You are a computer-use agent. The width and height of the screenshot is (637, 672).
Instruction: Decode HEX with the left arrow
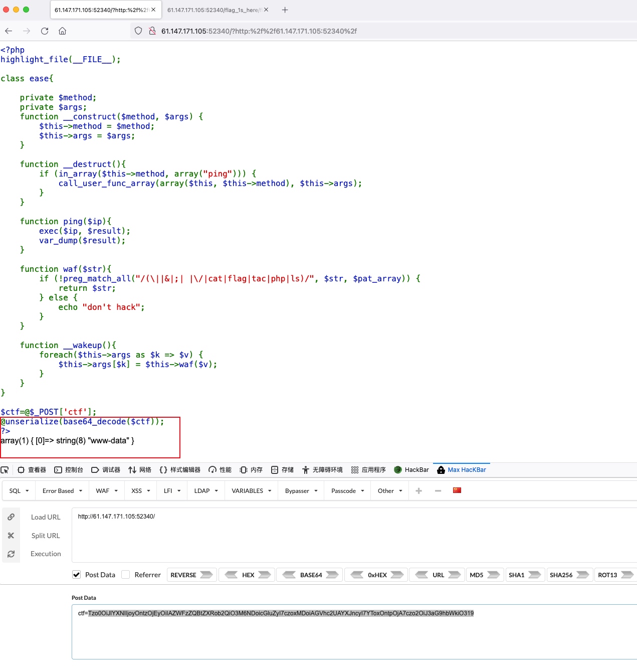(x=231, y=575)
